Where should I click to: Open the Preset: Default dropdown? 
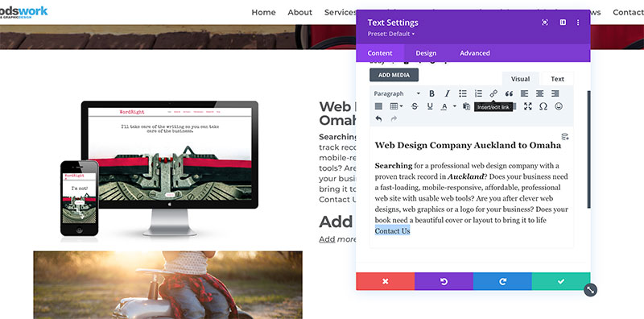click(391, 34)
